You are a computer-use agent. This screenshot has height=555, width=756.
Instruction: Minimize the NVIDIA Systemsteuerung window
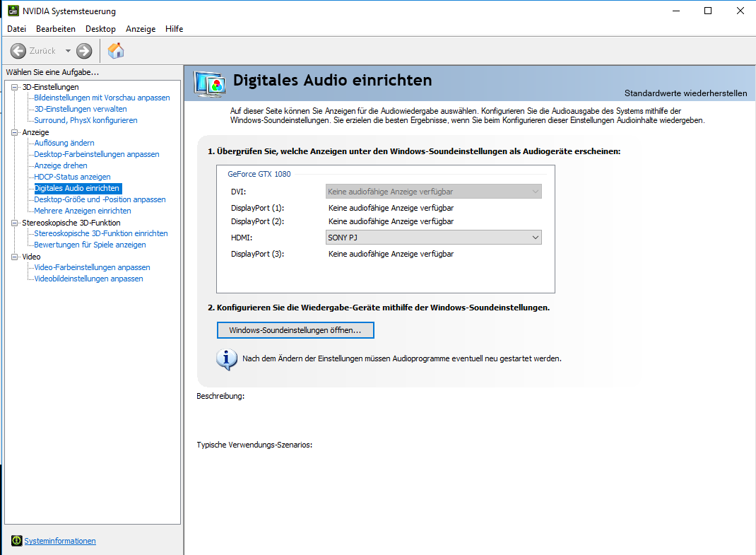click(x=676, y=11)
